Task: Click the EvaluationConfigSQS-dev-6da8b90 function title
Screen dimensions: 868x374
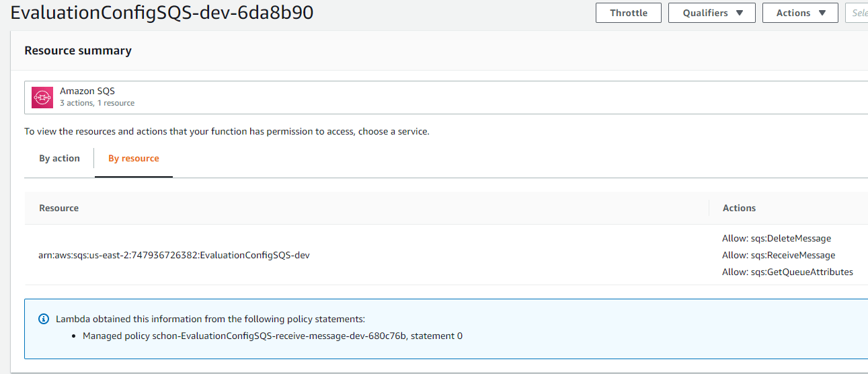Action: (x=162, y=12)
